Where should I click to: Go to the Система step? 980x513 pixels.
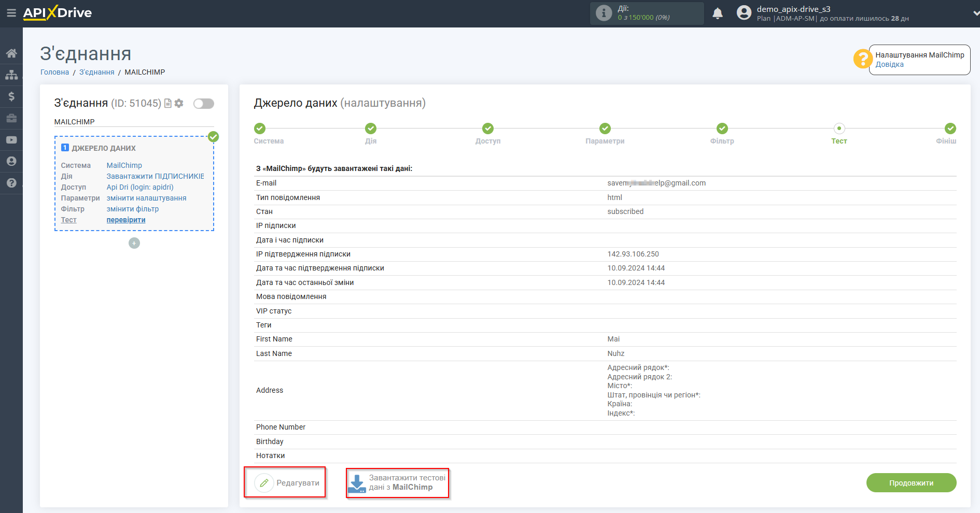coord(269,134)
